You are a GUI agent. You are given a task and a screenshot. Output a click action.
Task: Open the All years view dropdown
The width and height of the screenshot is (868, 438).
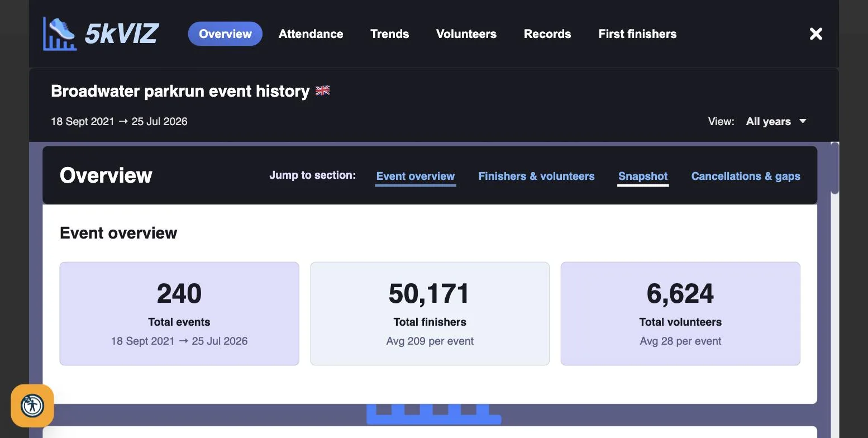click(x=776, y=121)
